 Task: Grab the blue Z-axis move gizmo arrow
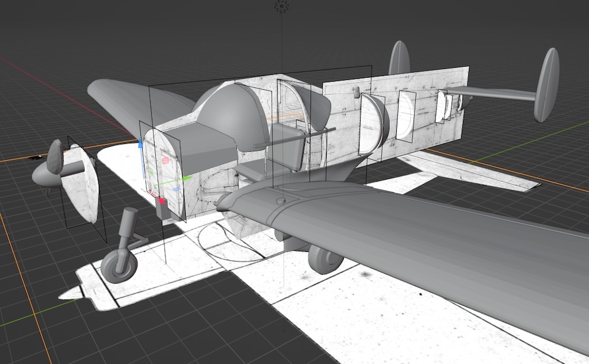click(140, 144)
